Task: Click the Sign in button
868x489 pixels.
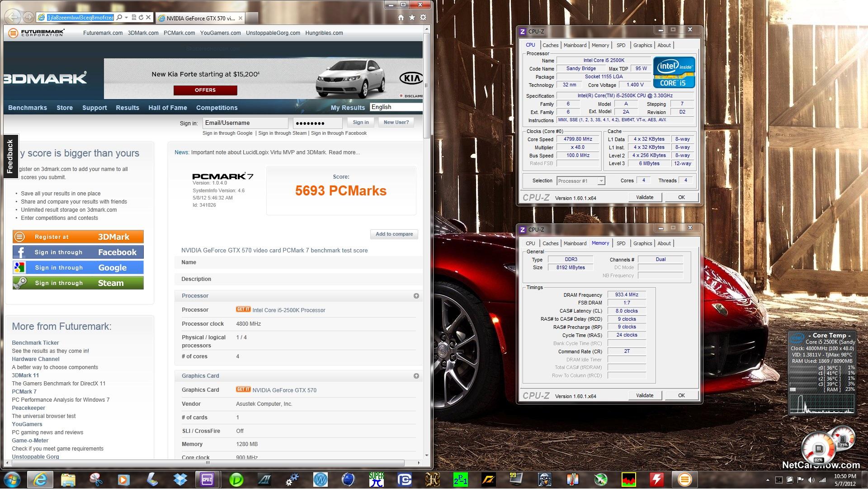Action: (361, 123)
